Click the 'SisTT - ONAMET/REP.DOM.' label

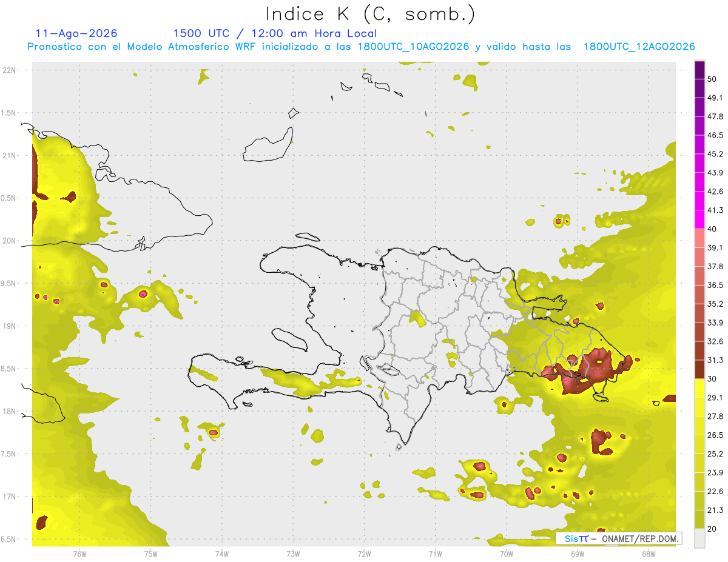(x=619, y=538)
